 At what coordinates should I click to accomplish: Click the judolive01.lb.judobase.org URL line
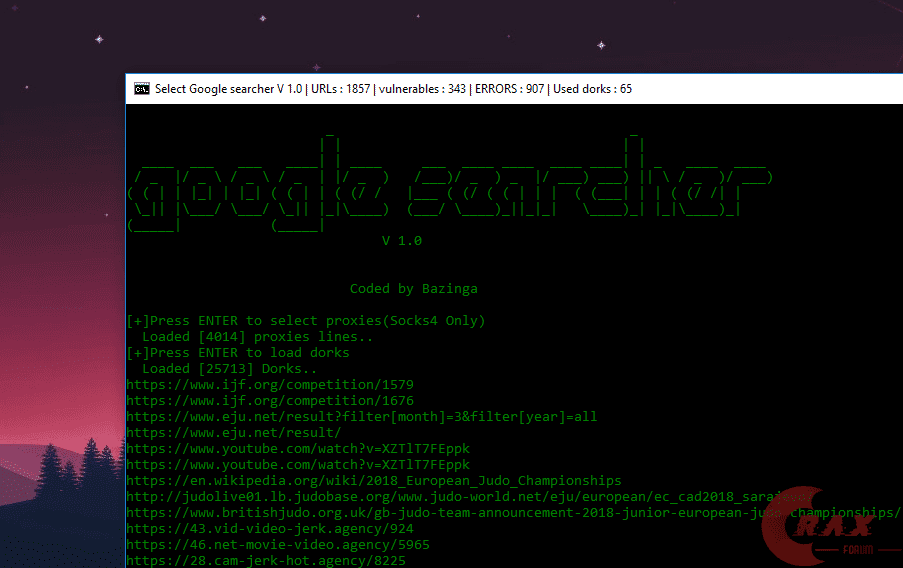point(469,497)
